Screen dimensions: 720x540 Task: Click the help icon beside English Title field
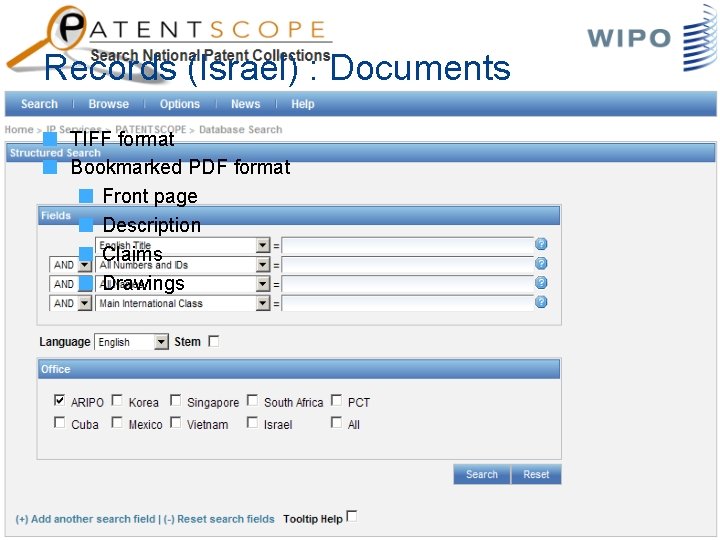[x=541, y=244]
